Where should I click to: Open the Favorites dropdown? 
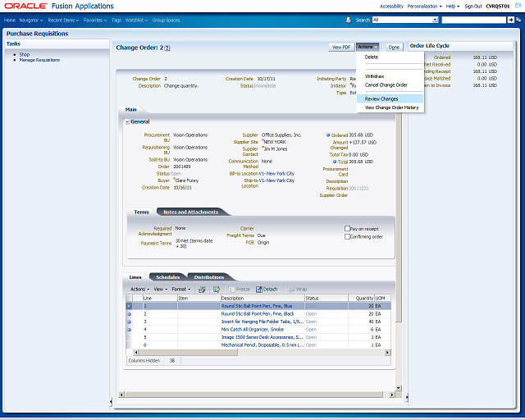[x=95, y=20]
